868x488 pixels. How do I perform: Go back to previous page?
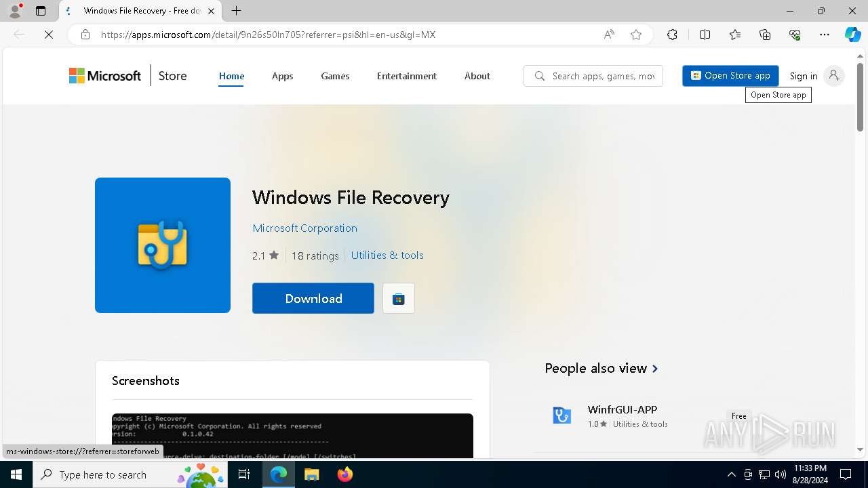(x=19, y=35)
